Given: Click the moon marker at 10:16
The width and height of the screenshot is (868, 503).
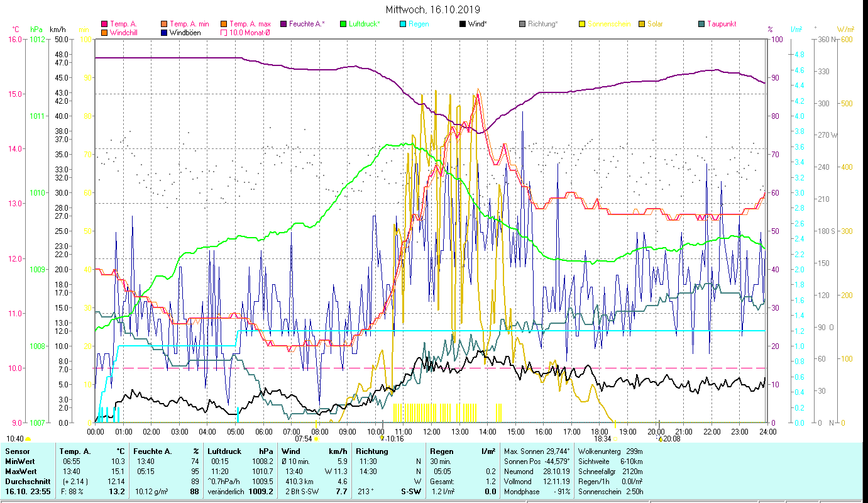Looking at the screenshot, I should click(382, 439).
